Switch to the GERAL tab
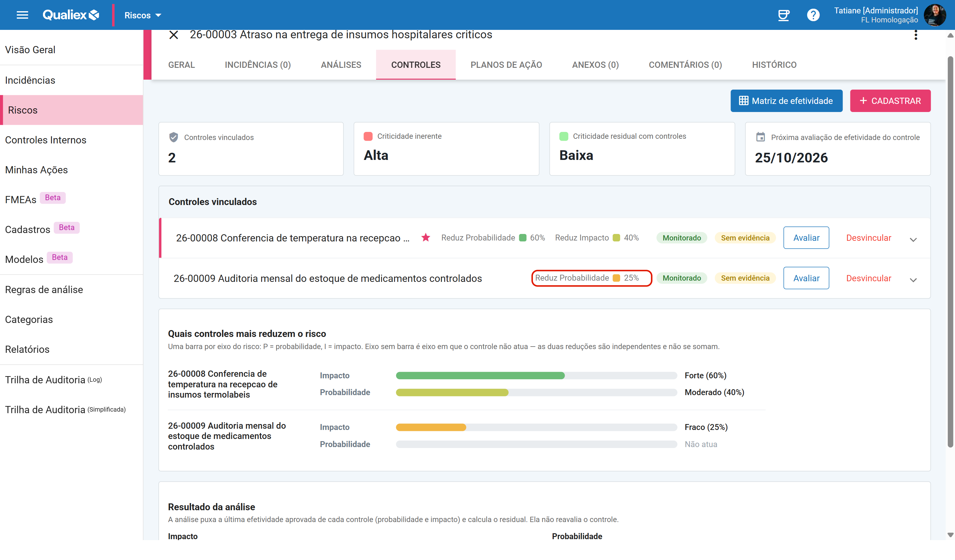The width and height of the screenshot is (955, 560). point(181,65)
